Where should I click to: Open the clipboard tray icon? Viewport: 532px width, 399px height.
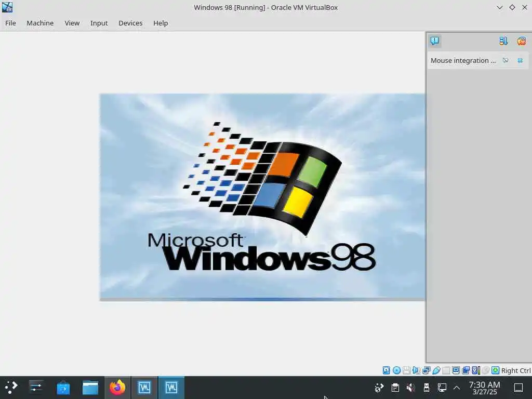click(x=395, y=388)
